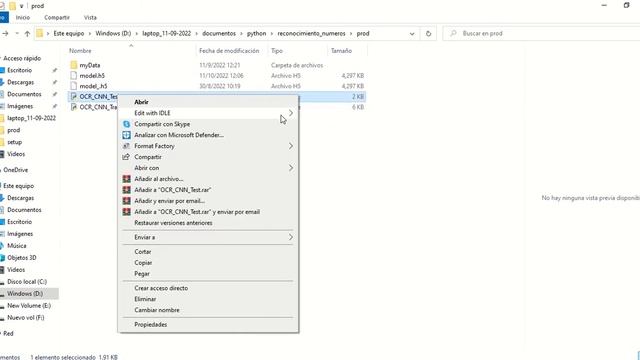Open Propiedades from context menu

[x=151, y=325]
